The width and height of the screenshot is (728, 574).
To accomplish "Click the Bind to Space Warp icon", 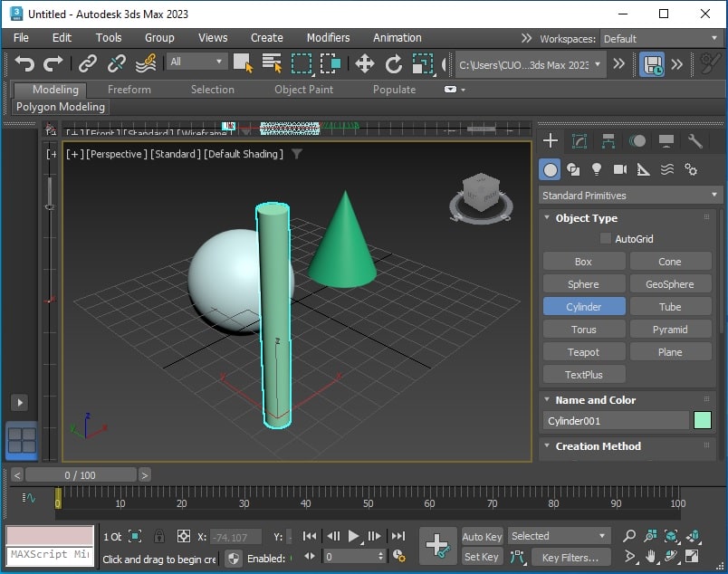I will [x=145, y=63].
